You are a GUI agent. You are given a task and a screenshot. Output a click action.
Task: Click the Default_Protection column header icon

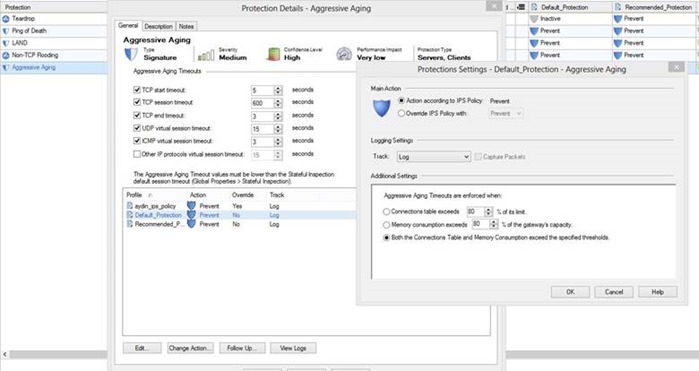click(534, 7)
